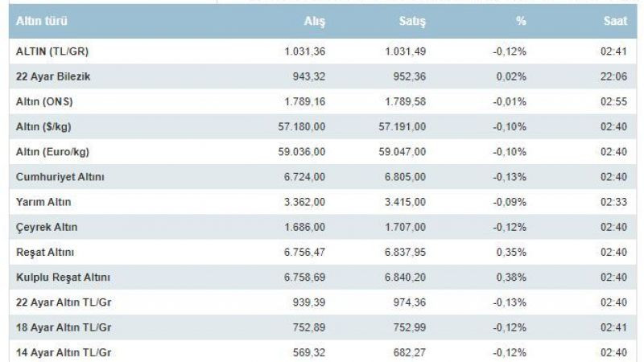Click the Saat column header
Image resolution: width=644 pixels, height=362 pixels.
pyautogui.click(x=615, y=21)
